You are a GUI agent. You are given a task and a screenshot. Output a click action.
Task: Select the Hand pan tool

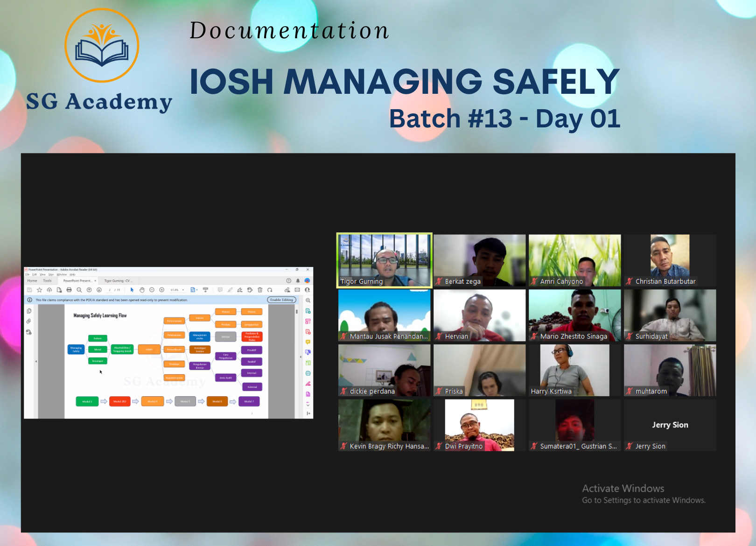point(142,290)
